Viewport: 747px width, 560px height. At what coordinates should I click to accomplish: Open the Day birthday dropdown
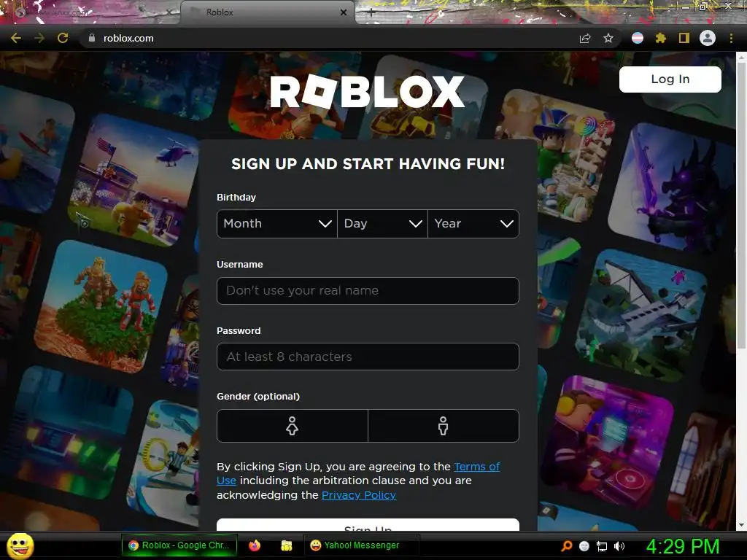pyautogui.click(x=382, y=224)
